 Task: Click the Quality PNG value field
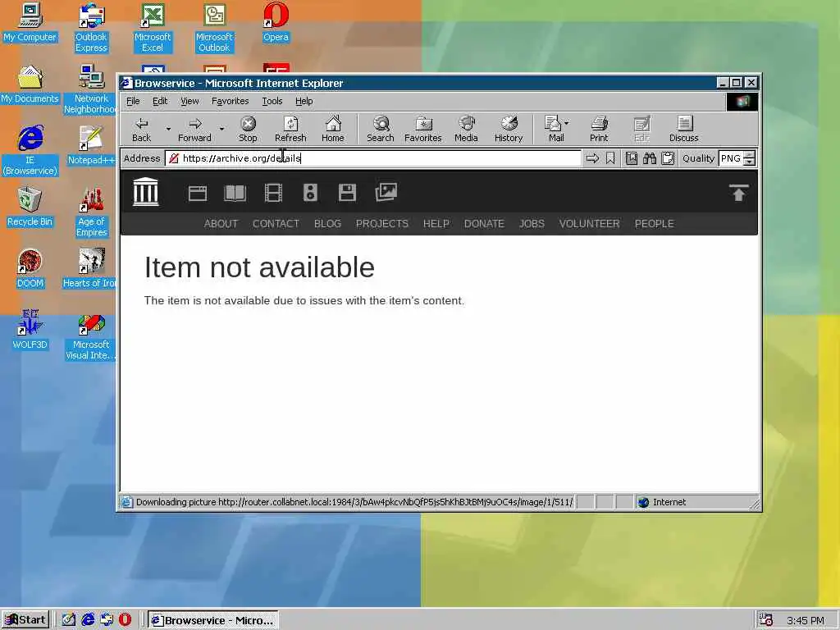pyautogui.click(x=731, y=158)
